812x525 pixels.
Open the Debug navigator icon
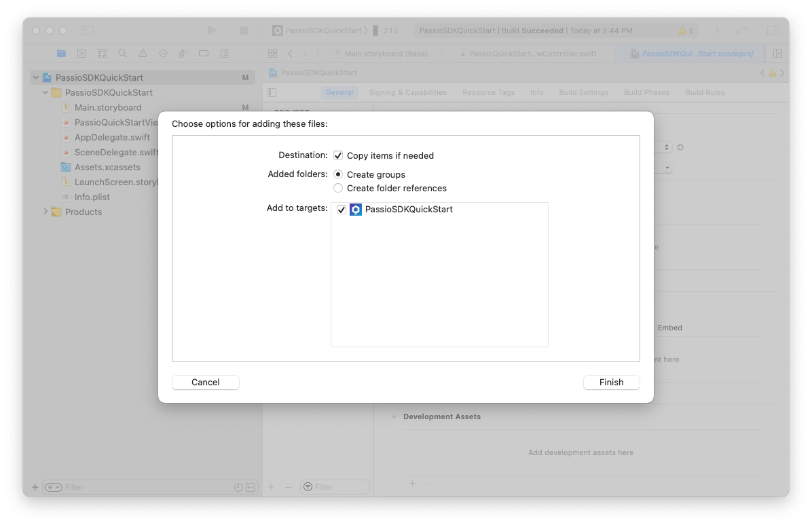[183, 54]
